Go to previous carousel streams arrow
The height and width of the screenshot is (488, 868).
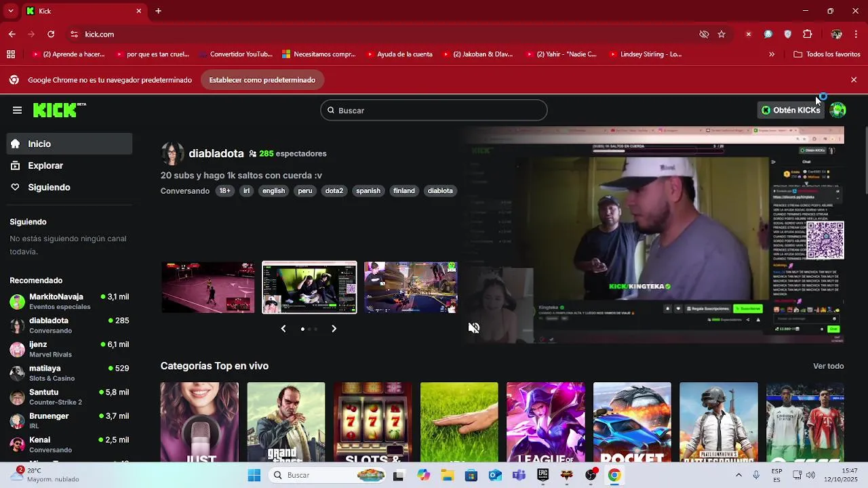tap(283, 329)
